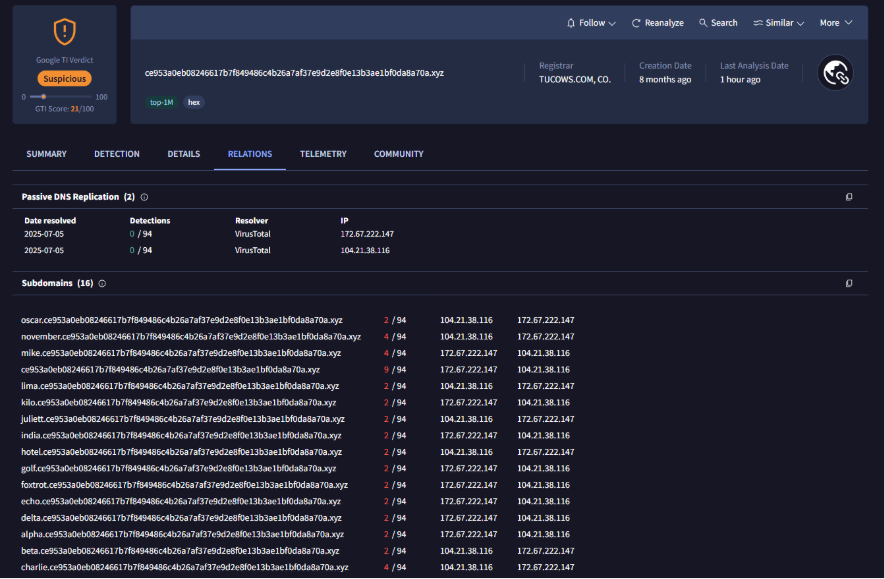The height and width of the screenshot is (579, 885).
Task: Switch to the DETAILS tab
Action: click(x=183, y=154)
